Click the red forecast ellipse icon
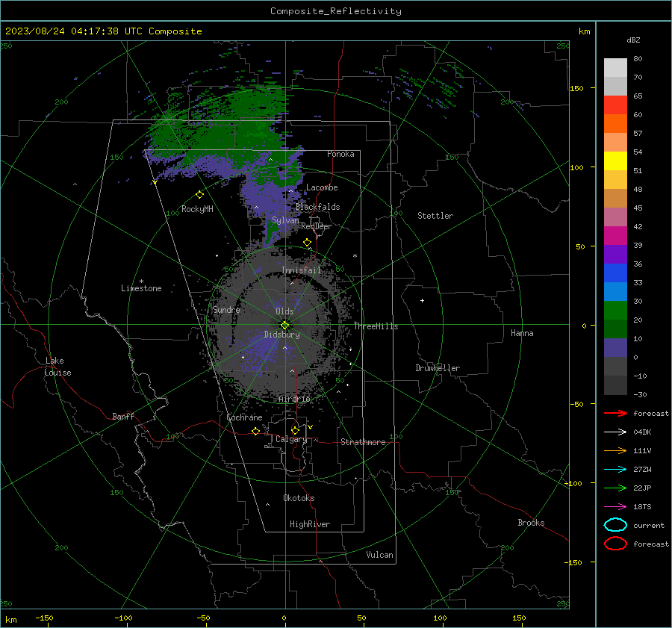This screenshot has height=628, width=672. pos(615,544)
